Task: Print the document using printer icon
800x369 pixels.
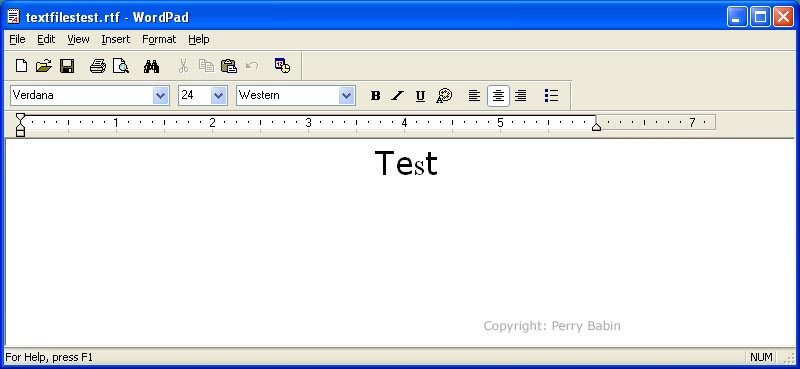Action: pyautogui.click(x=97, y=66)
